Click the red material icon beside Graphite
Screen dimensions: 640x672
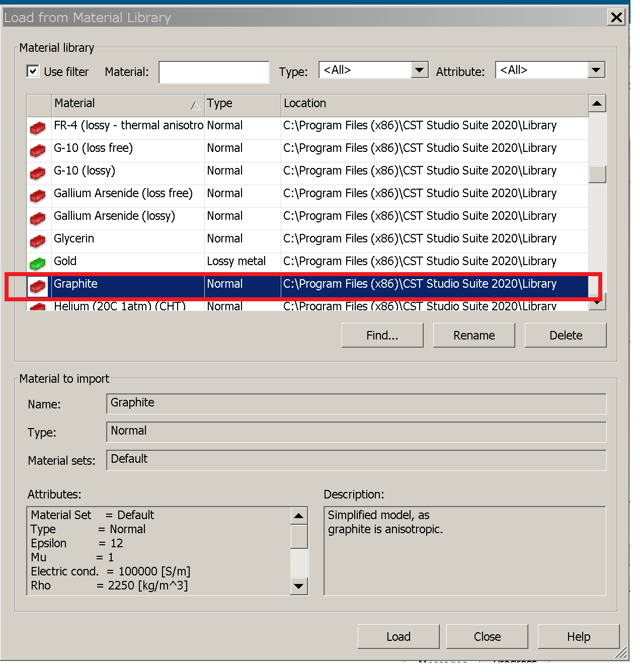point(38,286)
